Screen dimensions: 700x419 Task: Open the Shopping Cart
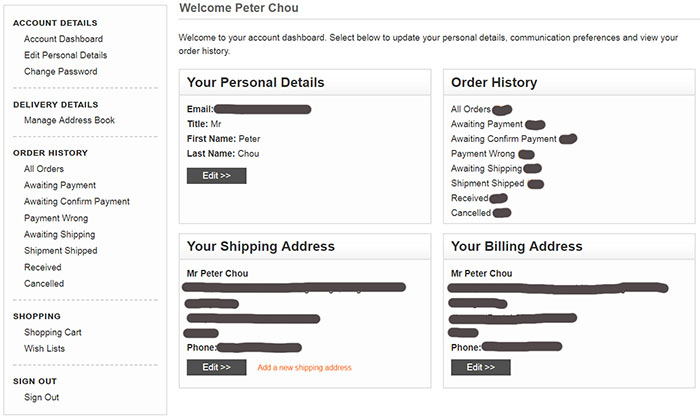[53, 332]
